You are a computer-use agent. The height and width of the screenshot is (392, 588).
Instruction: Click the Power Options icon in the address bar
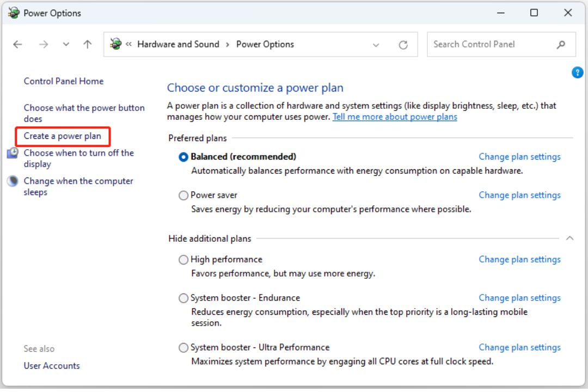tap(114, 44)
